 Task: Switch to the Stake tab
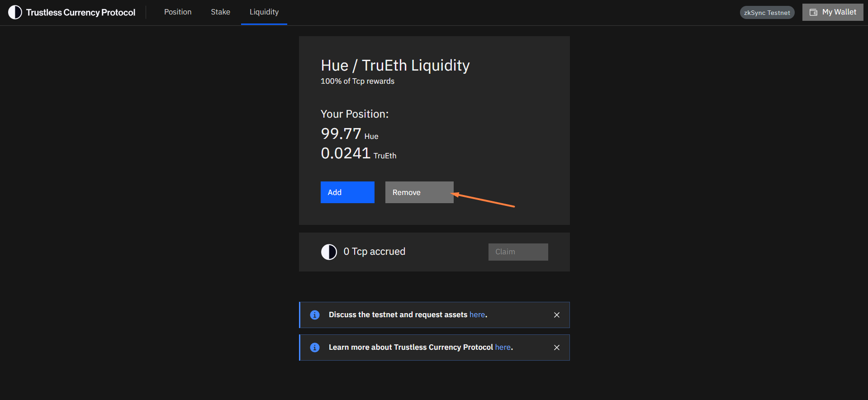[220, 12]
